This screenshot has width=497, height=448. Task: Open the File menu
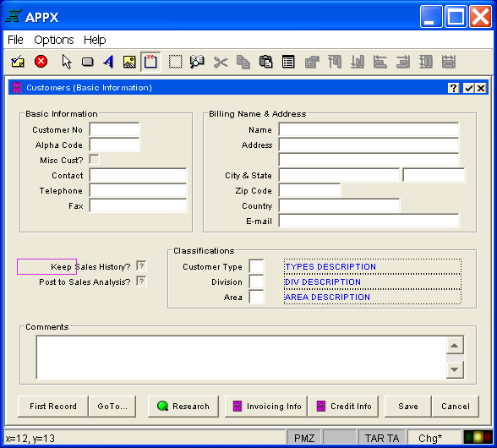[15, 40]
